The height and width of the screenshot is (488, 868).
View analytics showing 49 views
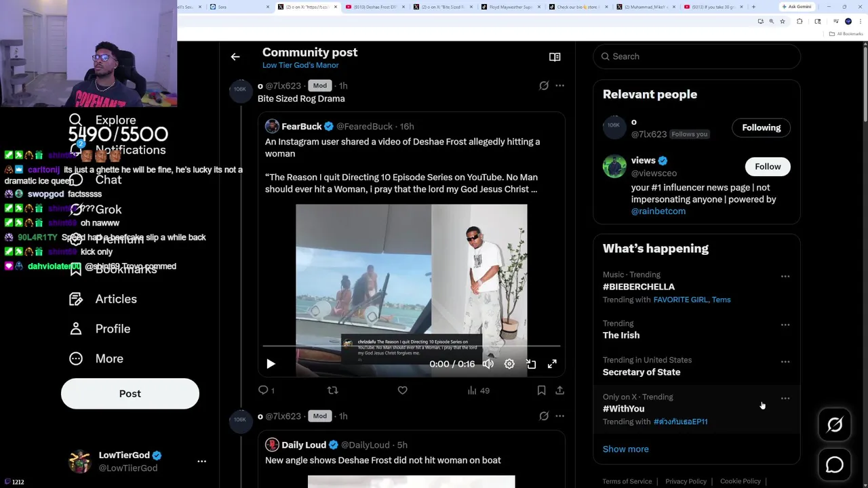coord(478,390)
